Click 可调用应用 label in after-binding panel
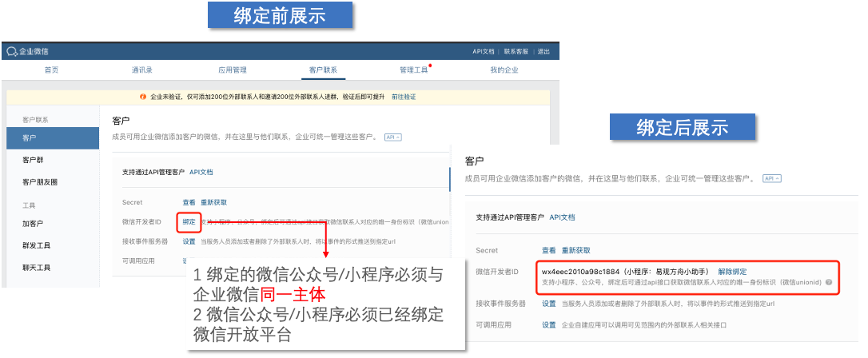 click(494, 324)
